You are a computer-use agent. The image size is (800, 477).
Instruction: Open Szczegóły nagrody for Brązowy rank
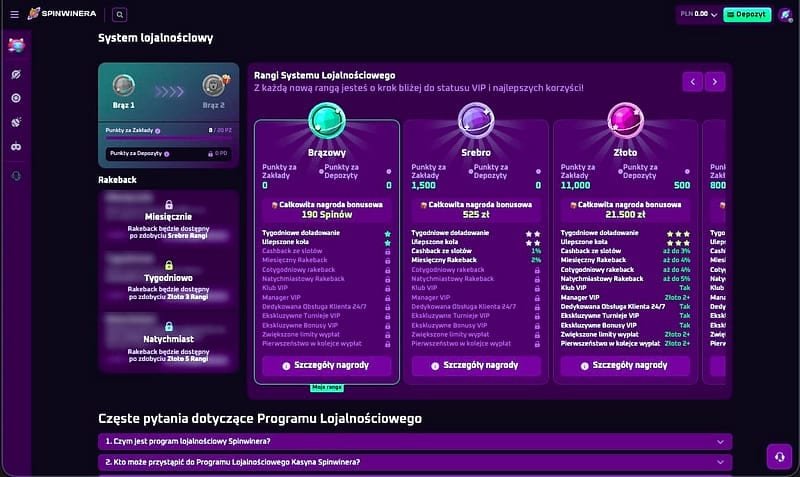(327, 365)
